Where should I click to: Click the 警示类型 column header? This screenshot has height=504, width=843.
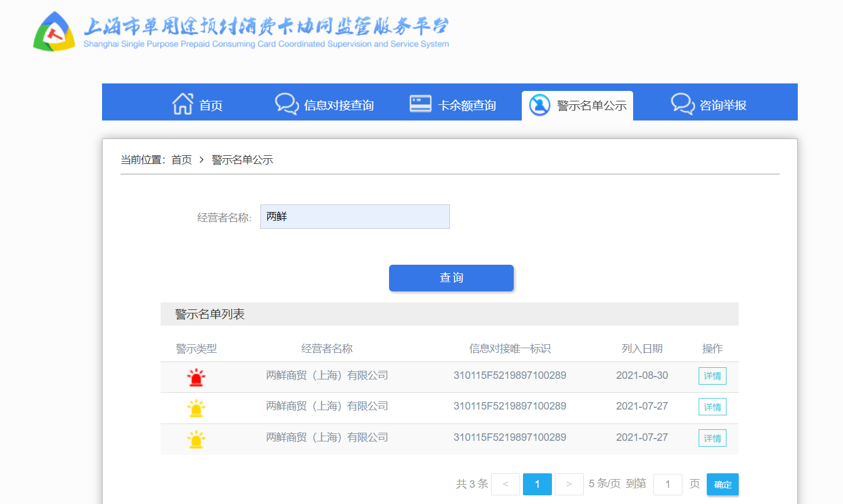[196, 349]
